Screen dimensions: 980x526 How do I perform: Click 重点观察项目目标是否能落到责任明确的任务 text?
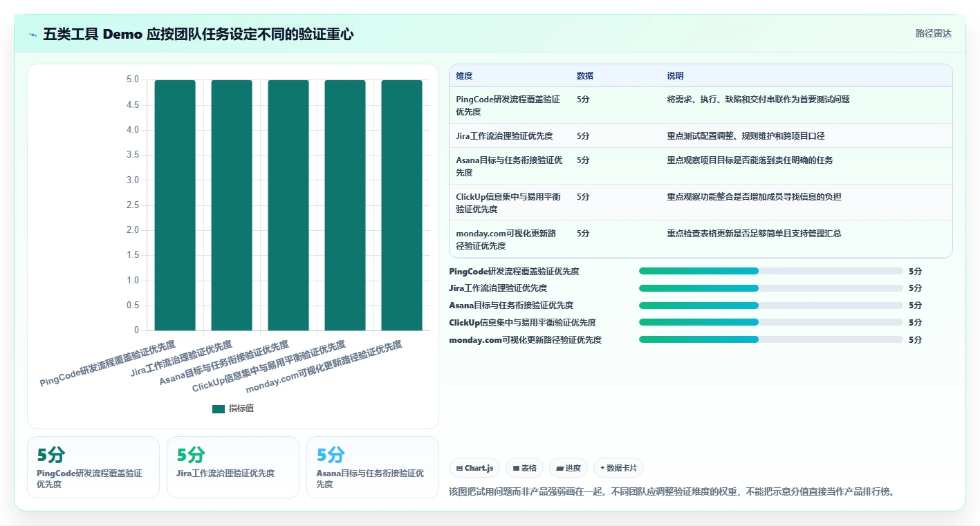(750, 160)
